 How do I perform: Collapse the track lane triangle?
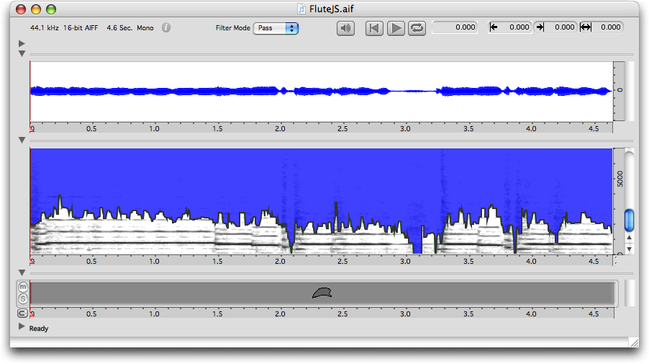[22, 272]
